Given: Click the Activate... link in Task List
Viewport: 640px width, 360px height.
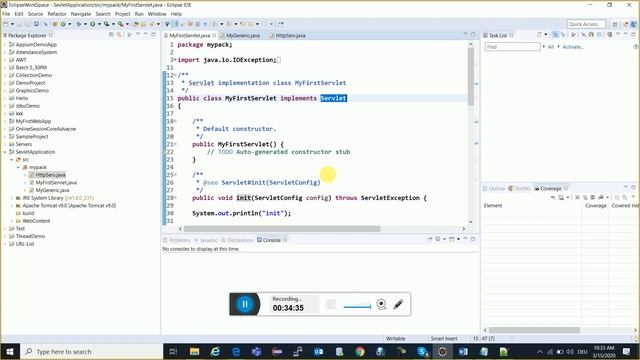Looking at the screenshot, I should click(x=573, y=47).
